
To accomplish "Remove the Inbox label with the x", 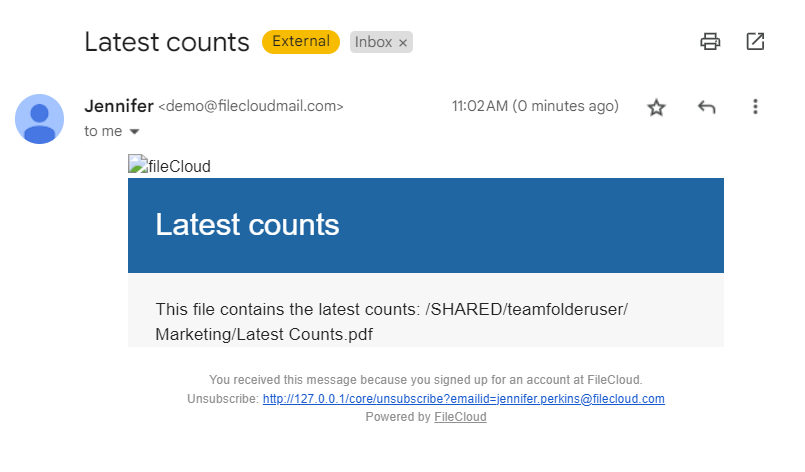I will pyautogui.click(x=403, y=43).
